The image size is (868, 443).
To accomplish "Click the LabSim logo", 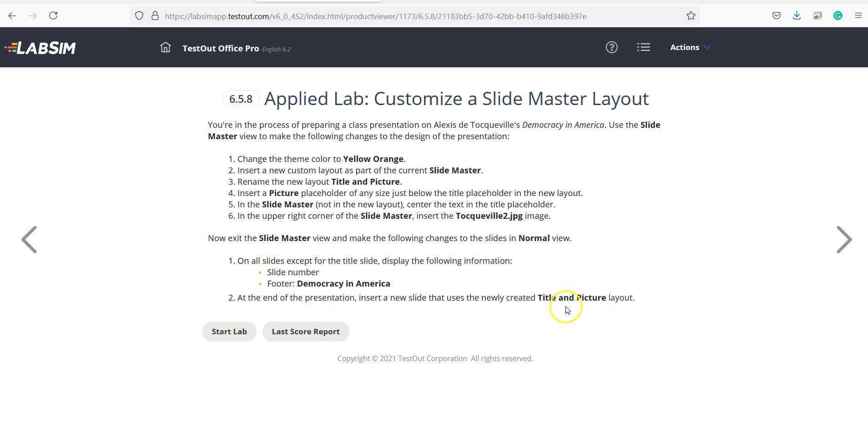I will 40,48.
